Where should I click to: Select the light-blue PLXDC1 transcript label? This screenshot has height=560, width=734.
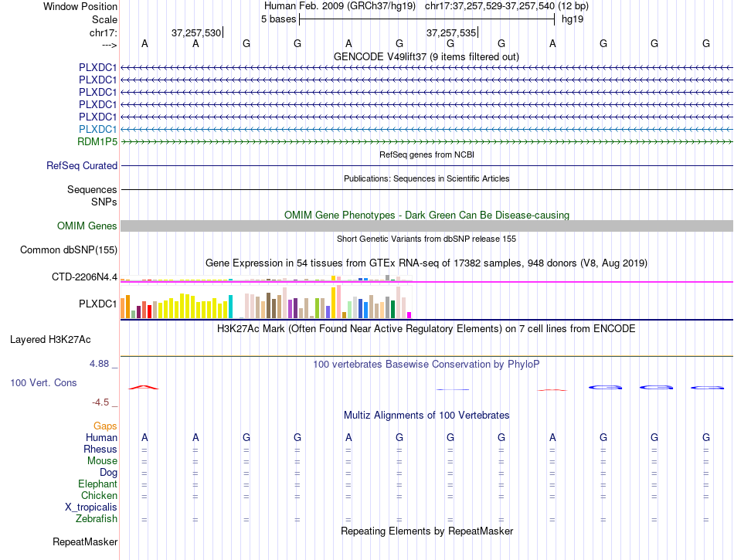(97, 129)
